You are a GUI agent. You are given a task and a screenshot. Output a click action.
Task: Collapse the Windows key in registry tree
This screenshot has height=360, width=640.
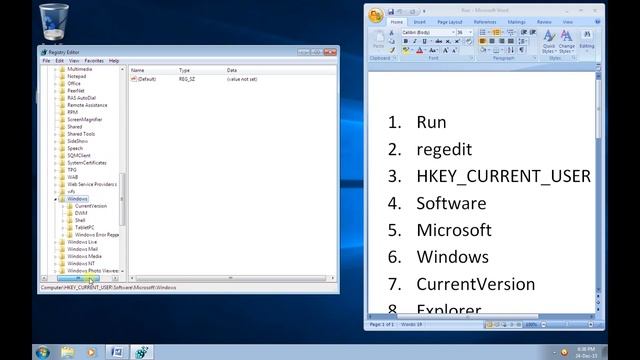(x=56, y=199)
